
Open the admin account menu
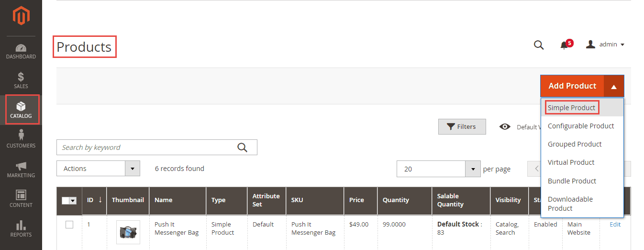coord(605,45)
